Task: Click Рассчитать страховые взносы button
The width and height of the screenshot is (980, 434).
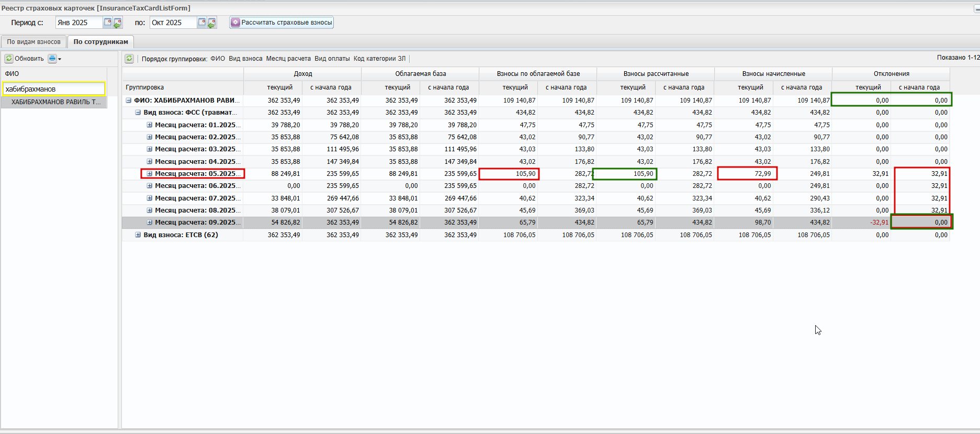Action: [x=281, y=23]
